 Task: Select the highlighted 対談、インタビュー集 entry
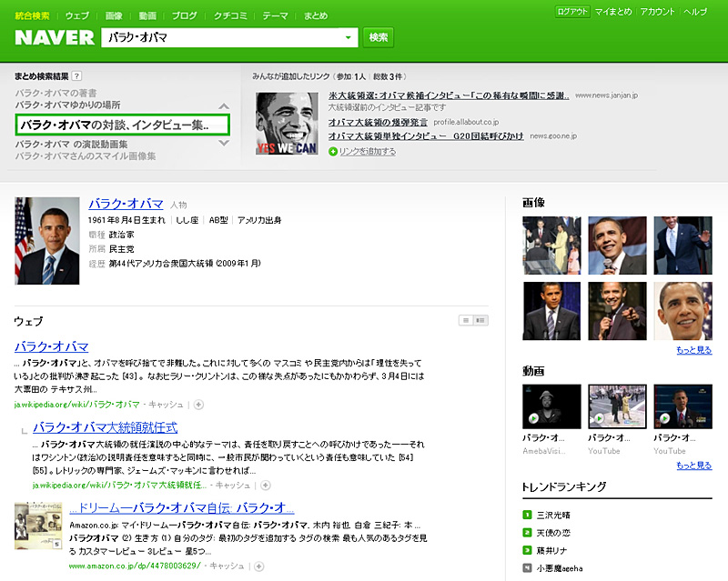pyautogui.click(x=123, y=125)
